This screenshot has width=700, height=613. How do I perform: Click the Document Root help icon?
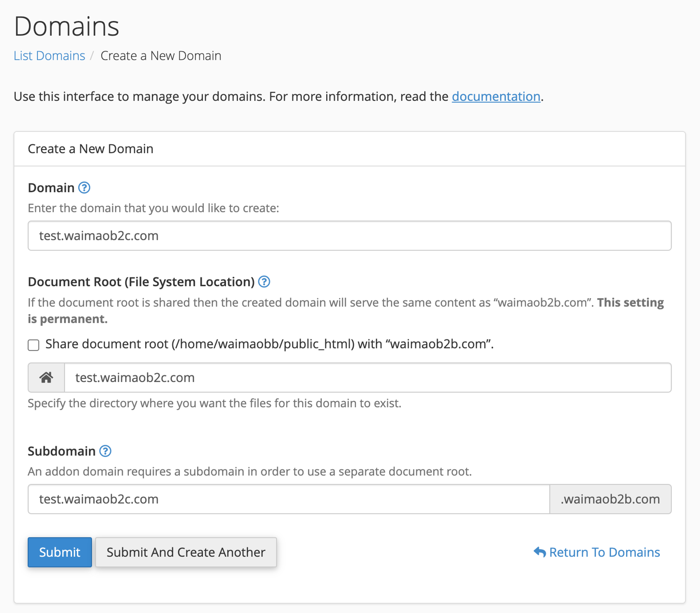(x=264, y=282)
